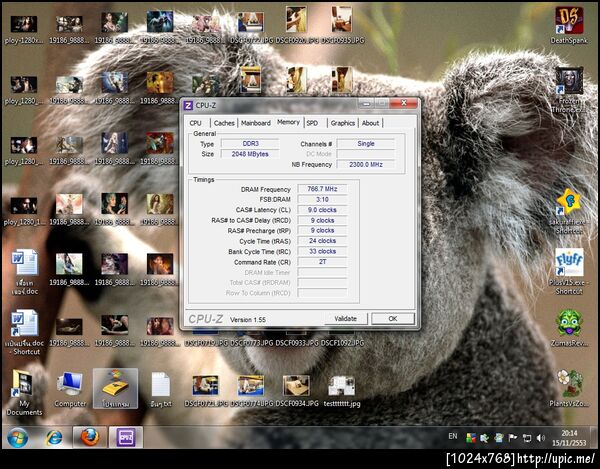Open the Word '.doc - Shortcut' icon
The image size is (600, 469).
(x=24, y=323)
